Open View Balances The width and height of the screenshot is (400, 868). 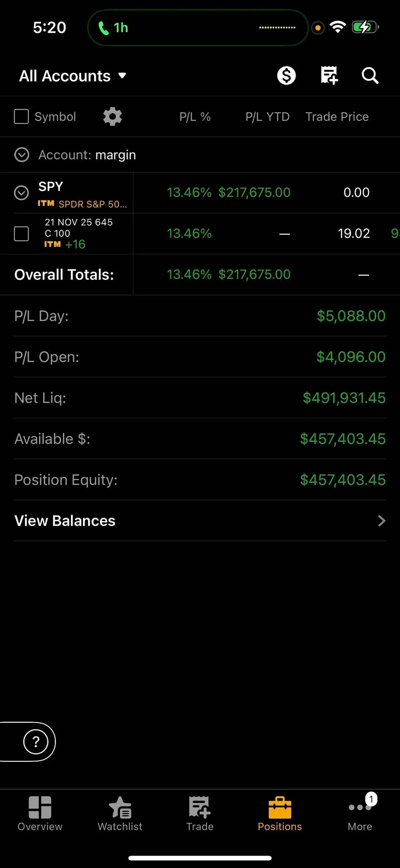pos(200,521)
